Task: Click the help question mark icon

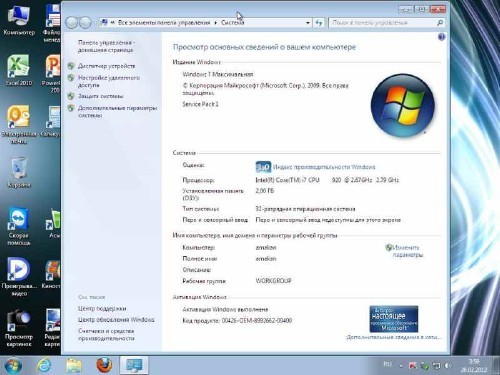Action: [441, 37]
